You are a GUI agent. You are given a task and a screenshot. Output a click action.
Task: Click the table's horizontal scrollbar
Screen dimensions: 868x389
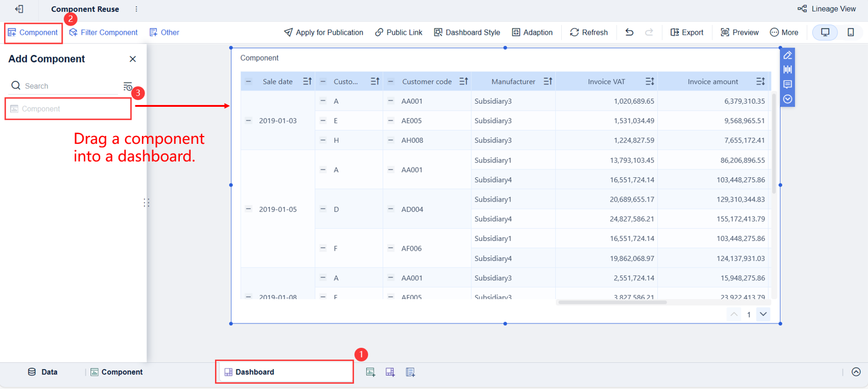click(x=612, y=302)
